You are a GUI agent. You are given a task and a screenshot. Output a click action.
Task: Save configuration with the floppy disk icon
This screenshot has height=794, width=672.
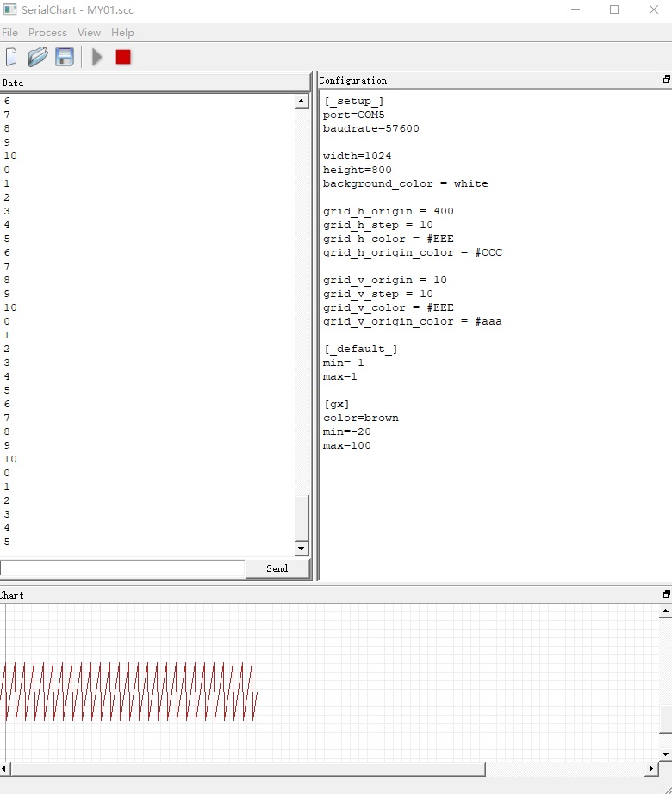pos(65,57)
